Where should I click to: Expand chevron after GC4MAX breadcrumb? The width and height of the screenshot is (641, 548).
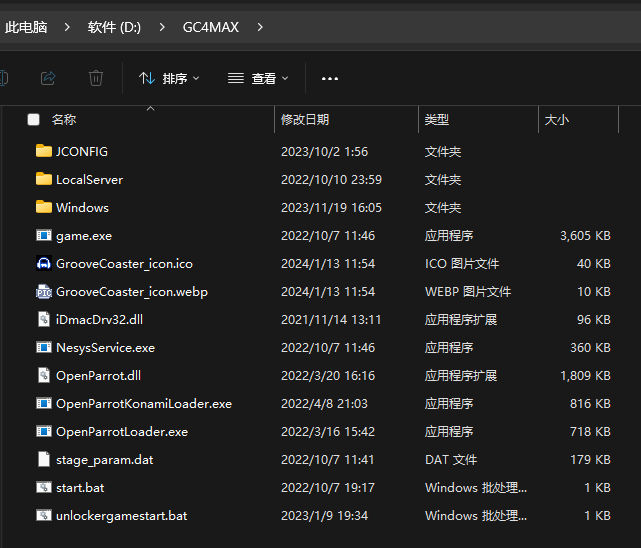click(x=260, y=27)
